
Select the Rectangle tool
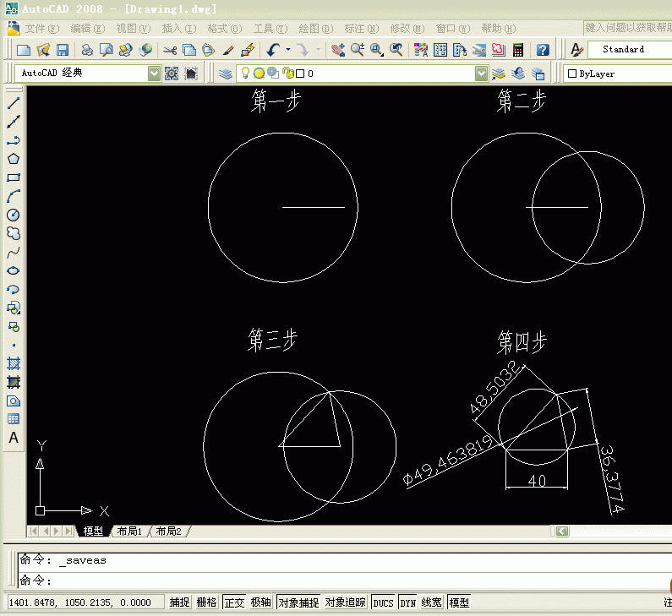pyautogui.click(x=14, y=177)
